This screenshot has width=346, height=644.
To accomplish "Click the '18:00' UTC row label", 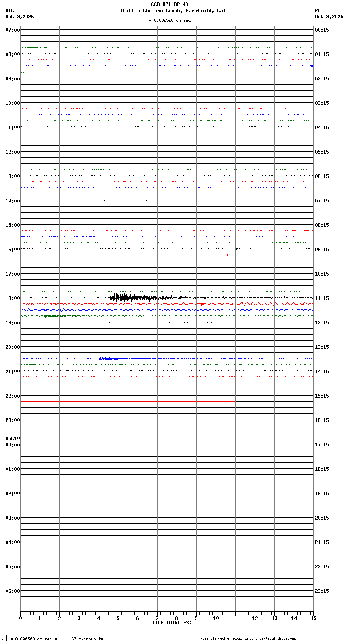I will (x=13, y=298).
